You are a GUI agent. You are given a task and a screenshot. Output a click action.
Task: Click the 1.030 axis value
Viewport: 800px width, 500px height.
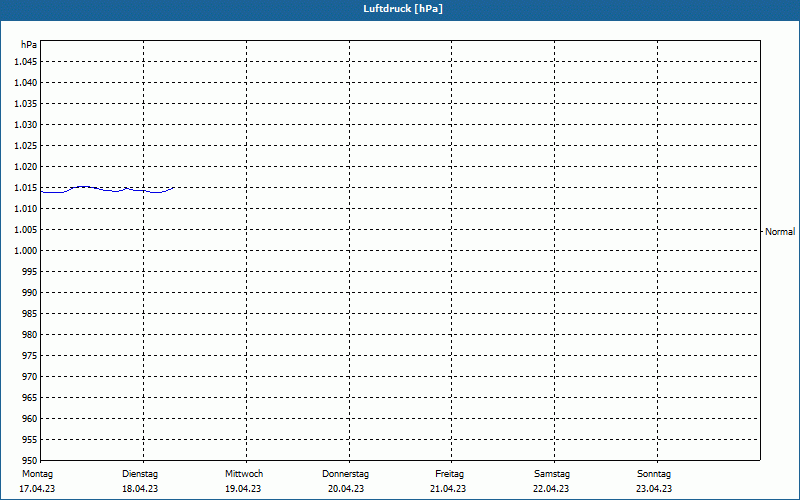[x=26, y=124]
